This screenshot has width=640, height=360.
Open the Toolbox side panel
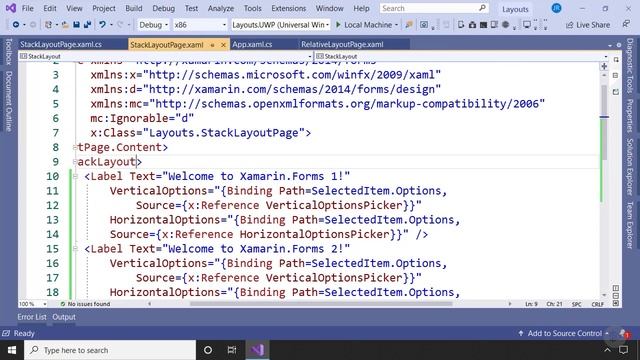[8, 51]
